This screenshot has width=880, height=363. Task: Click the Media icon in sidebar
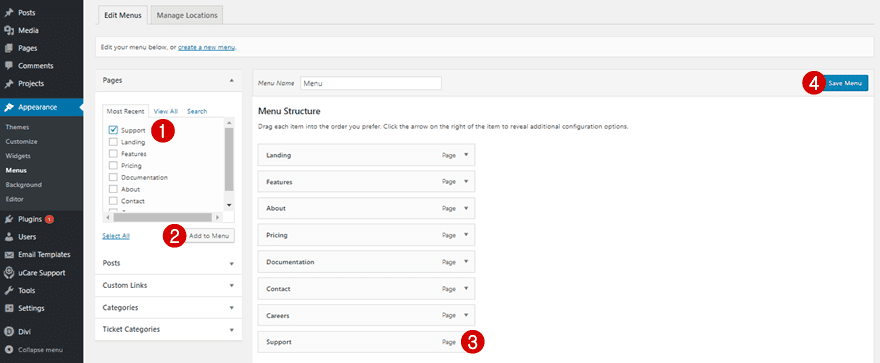pos(9,30)
